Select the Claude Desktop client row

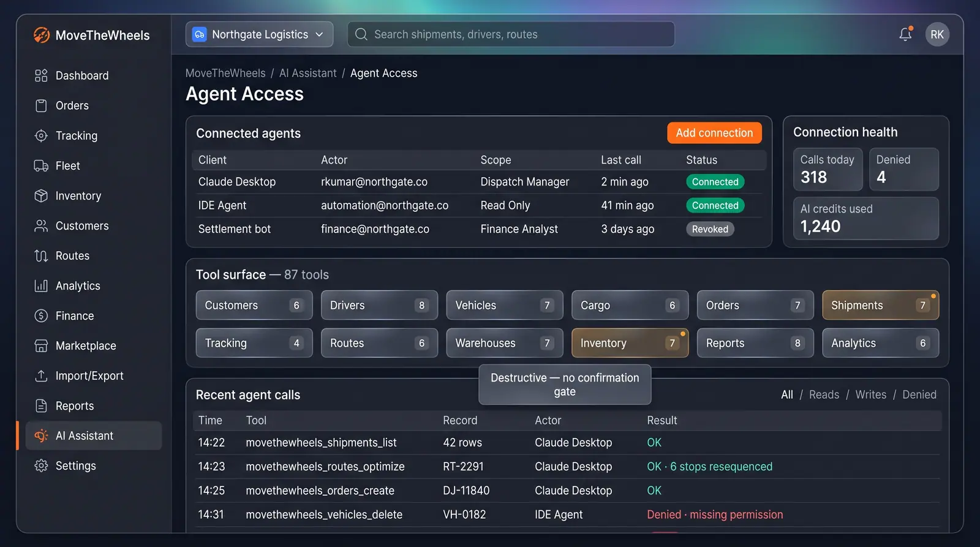pyautogui.click(x=479, y=182)
